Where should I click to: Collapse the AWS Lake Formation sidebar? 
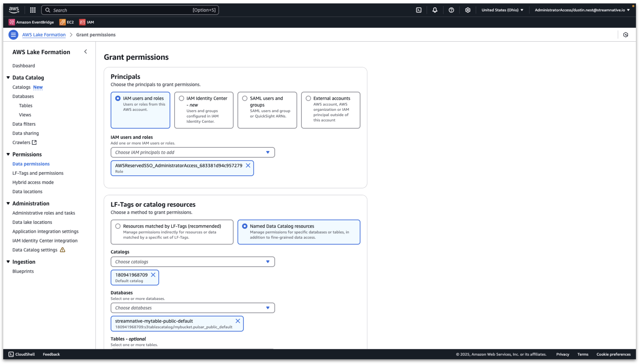[x=86, y=52]
